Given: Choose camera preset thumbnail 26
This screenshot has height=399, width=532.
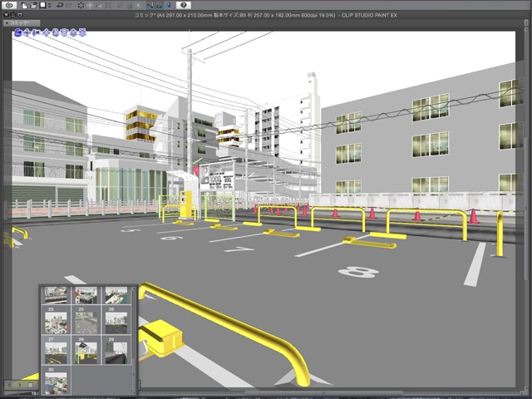Looking at the screenshot, I should 116,320.
